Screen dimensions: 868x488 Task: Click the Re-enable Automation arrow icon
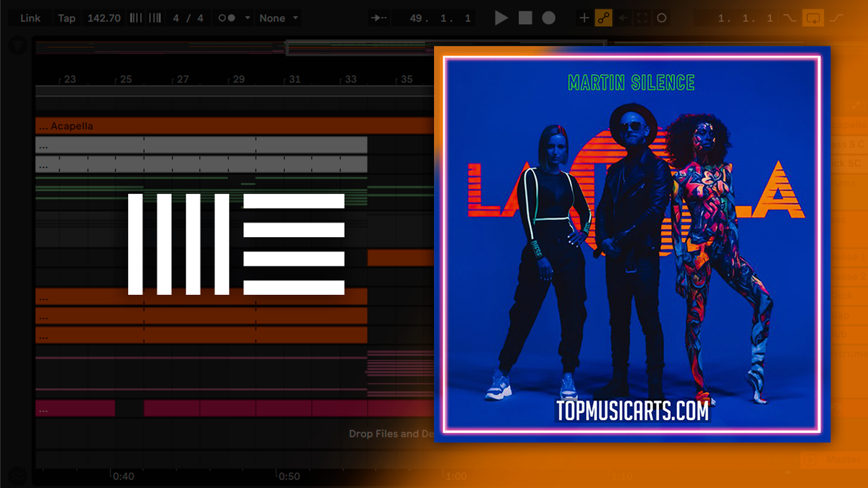(x=623, y=18)
